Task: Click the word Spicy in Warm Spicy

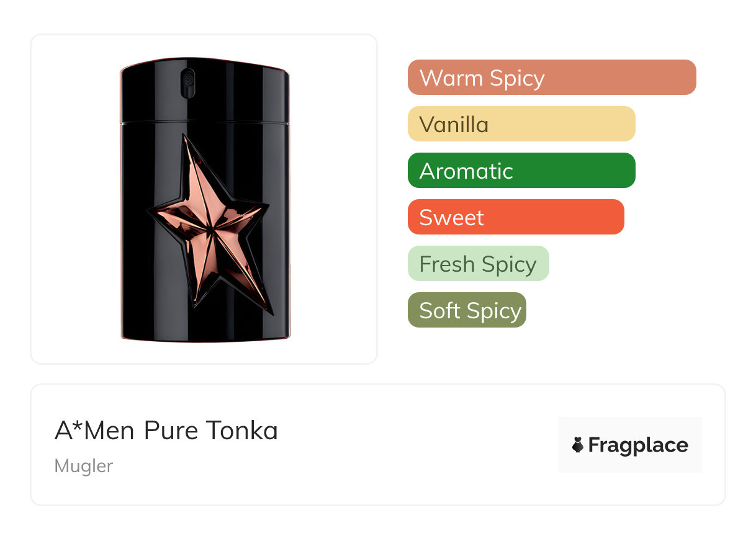Action: tap(516, 78)
